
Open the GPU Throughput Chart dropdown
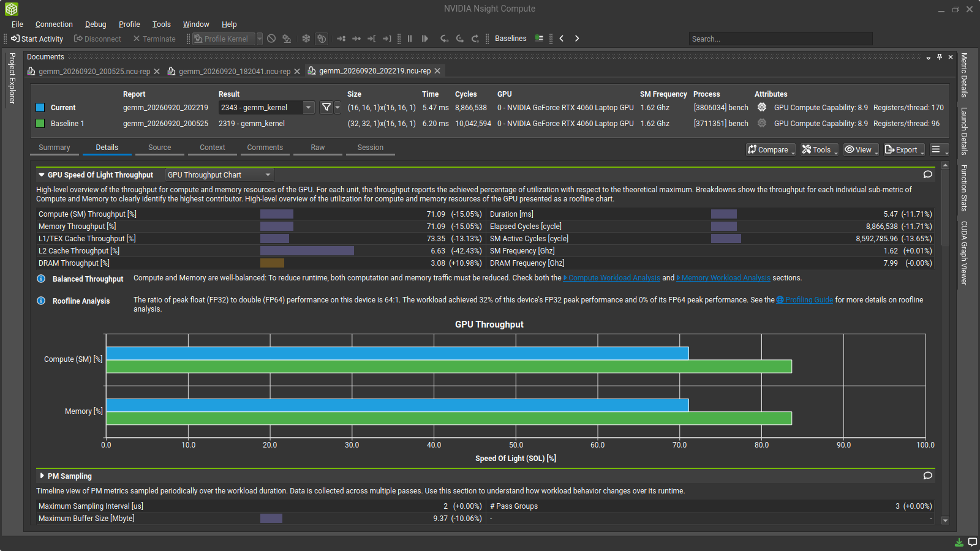219,175
